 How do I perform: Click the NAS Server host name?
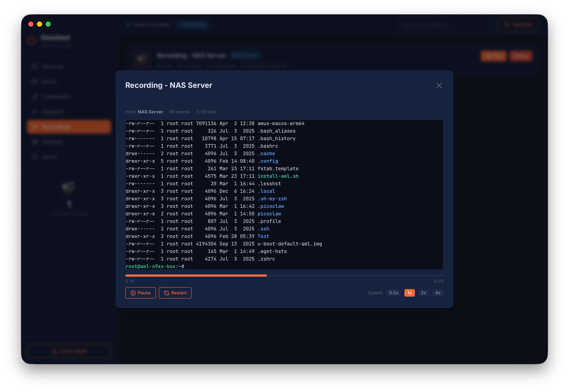[150, 112]
